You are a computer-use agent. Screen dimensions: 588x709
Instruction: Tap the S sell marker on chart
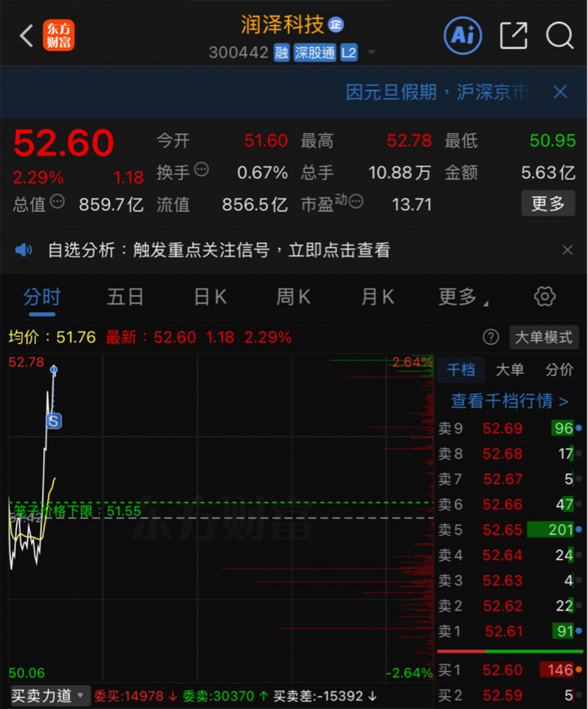(x=54, y=421)
